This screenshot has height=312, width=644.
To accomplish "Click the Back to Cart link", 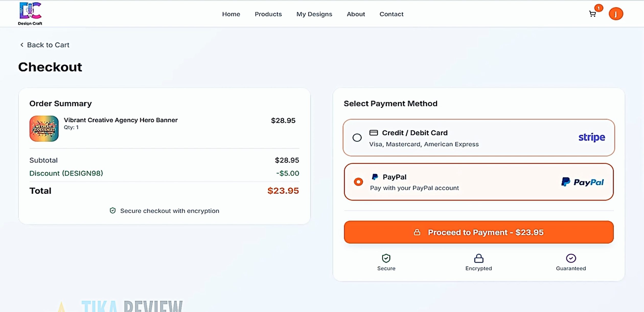I will coord(48,45).
